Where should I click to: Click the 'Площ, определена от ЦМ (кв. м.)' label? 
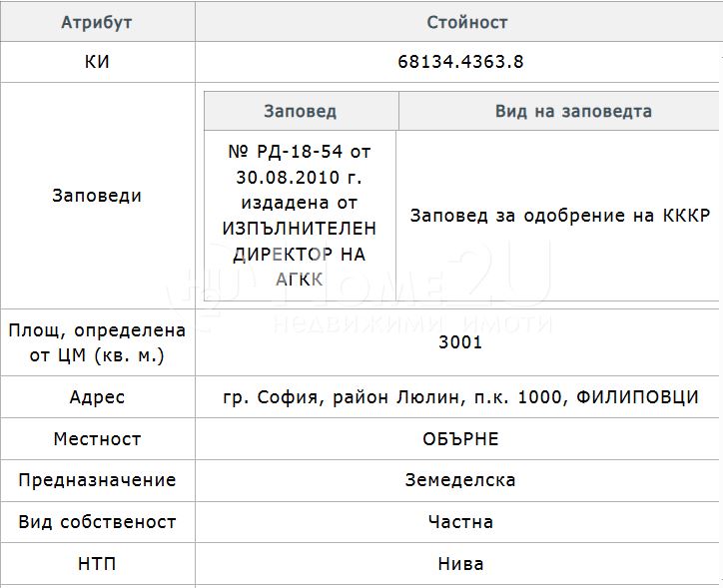(97, 342)
